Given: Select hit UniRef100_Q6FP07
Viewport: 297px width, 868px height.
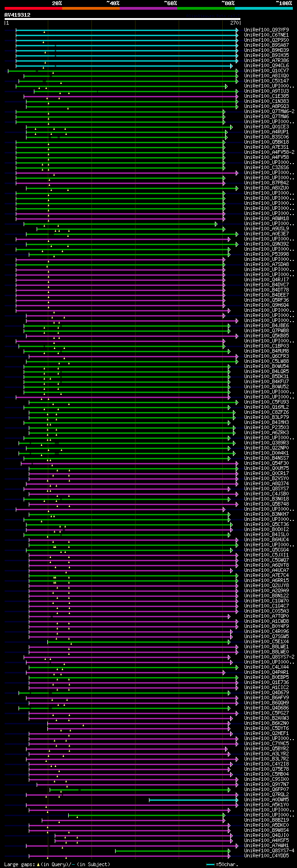Looking at the screenshot, I should (266, 789).
